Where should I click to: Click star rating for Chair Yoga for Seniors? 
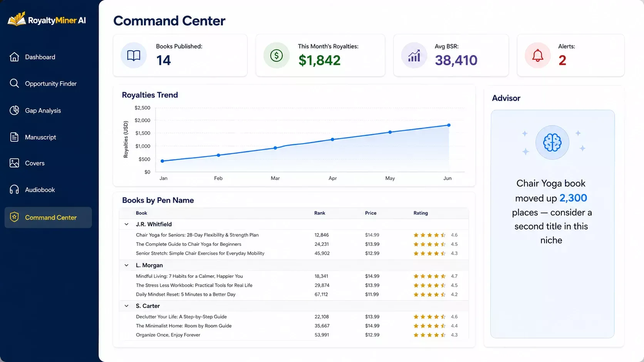click(x=429, y=235)
